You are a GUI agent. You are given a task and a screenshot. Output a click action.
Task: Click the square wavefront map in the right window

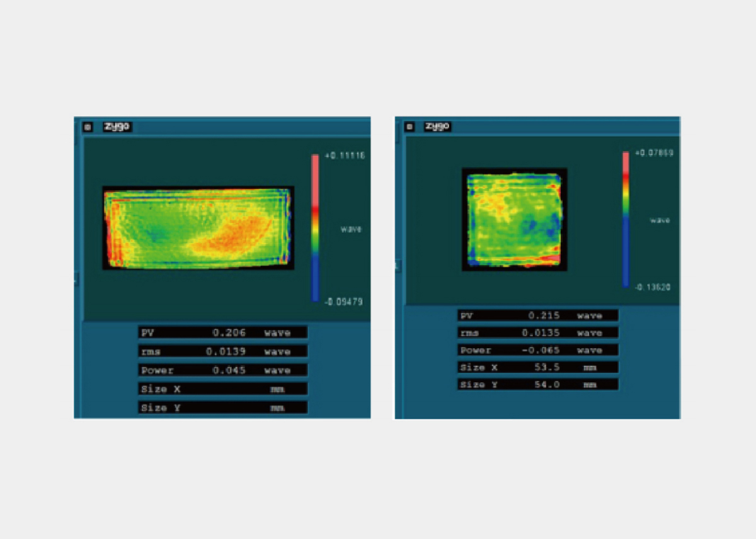515,219
